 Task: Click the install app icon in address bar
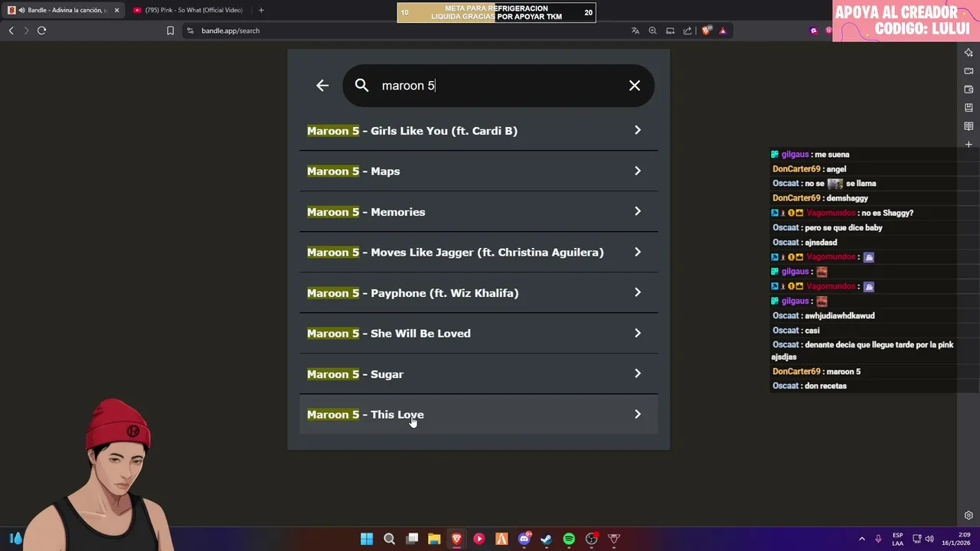click(x=670, y=31)
